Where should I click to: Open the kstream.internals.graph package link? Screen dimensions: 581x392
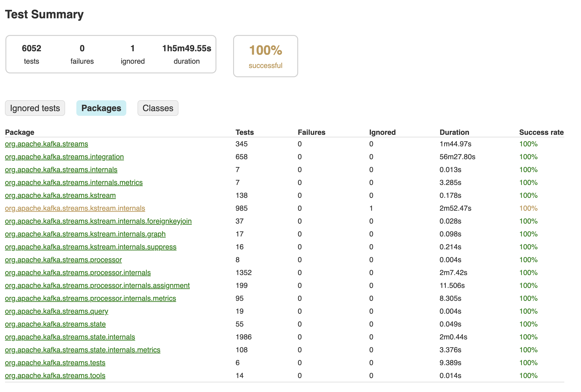tap(85, 234)
